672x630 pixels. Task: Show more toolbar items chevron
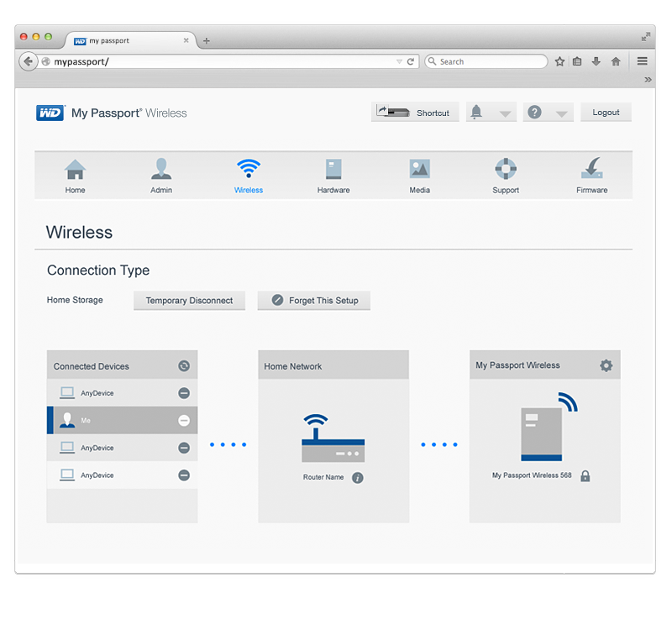pyautogui.click(x=648, y=80)
